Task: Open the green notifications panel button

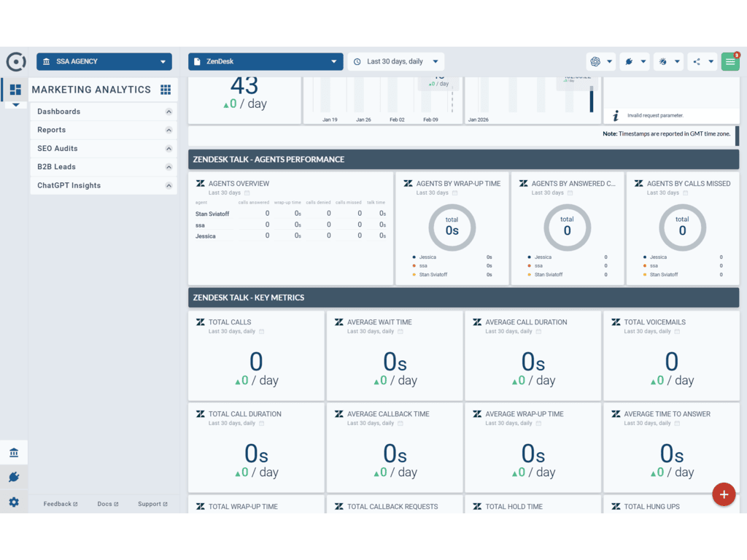Action: click(x=730, y=62)
